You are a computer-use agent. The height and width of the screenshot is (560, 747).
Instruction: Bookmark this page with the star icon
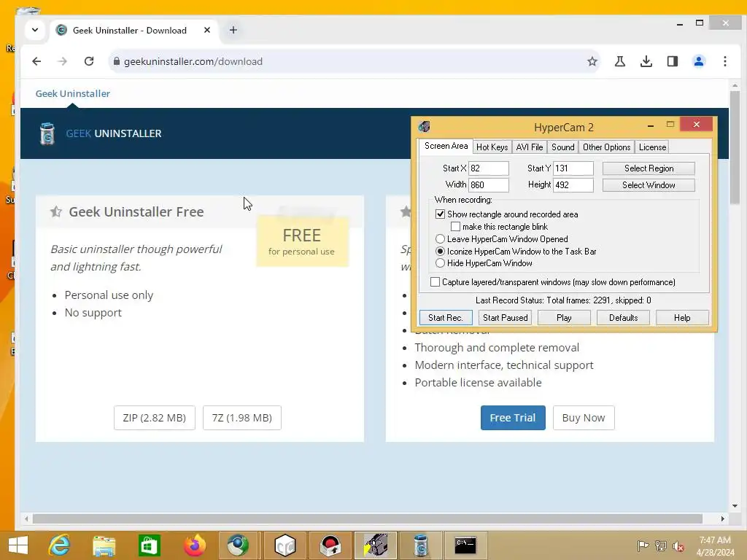pos(592,61)
